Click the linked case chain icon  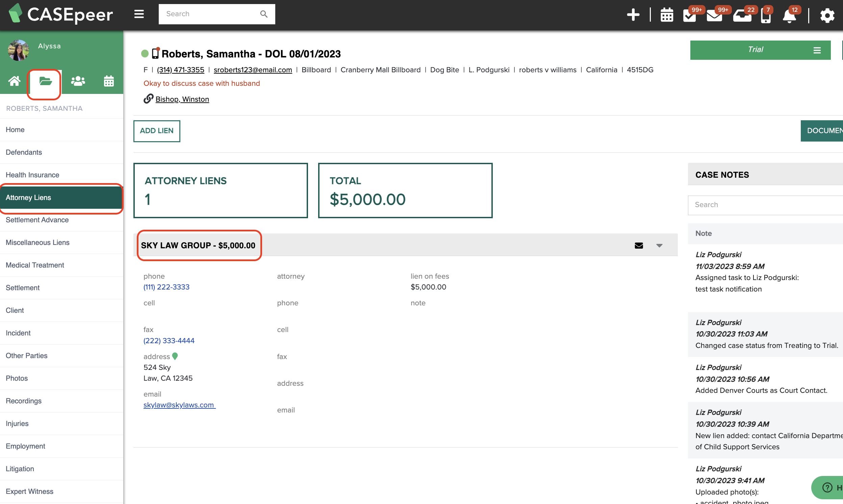click(148, 99)
